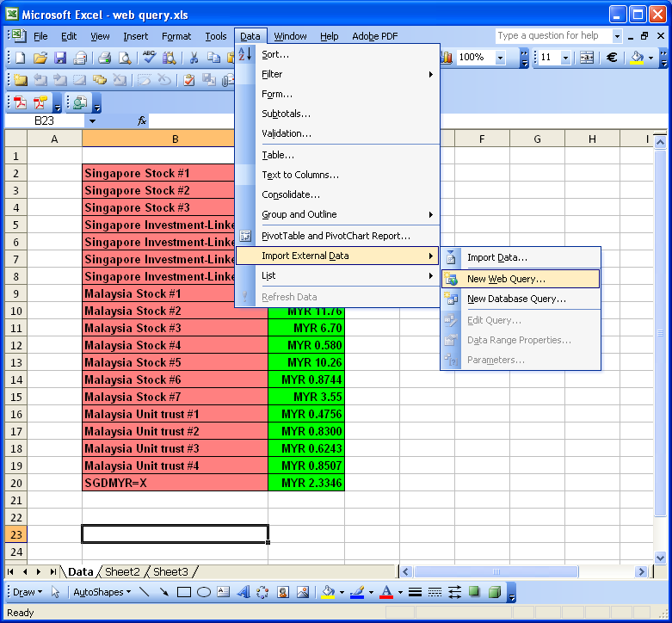Click the Fill Color button on Drawing toolbar
Image resolution: width=672 pixels, height=623 pixels.
click(x=327, y=592)
